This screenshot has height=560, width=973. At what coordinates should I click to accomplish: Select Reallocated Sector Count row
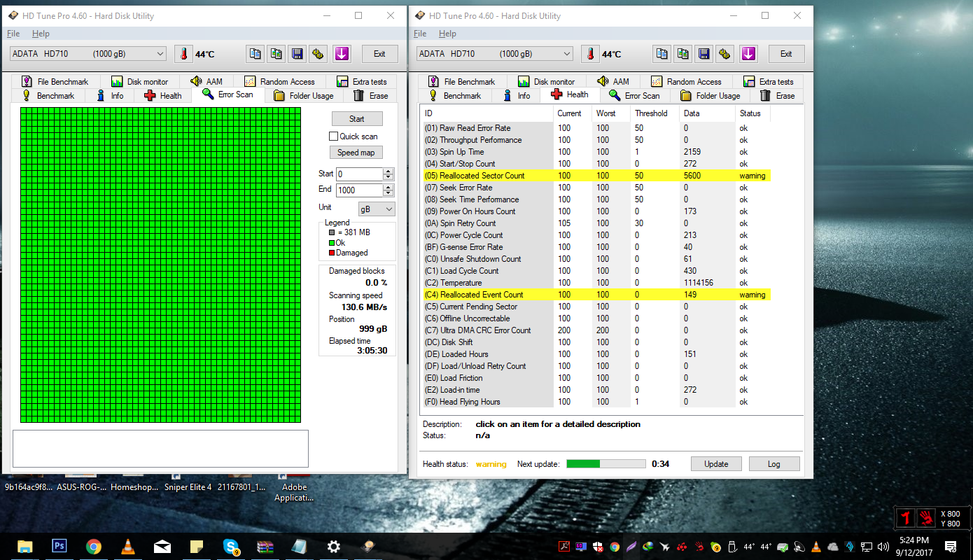596,176
